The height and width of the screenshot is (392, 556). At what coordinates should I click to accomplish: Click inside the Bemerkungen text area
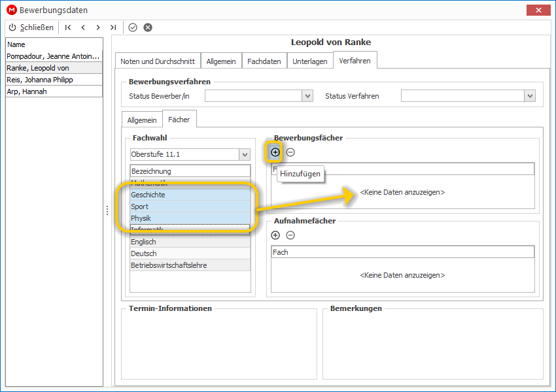tap(432, 345)
